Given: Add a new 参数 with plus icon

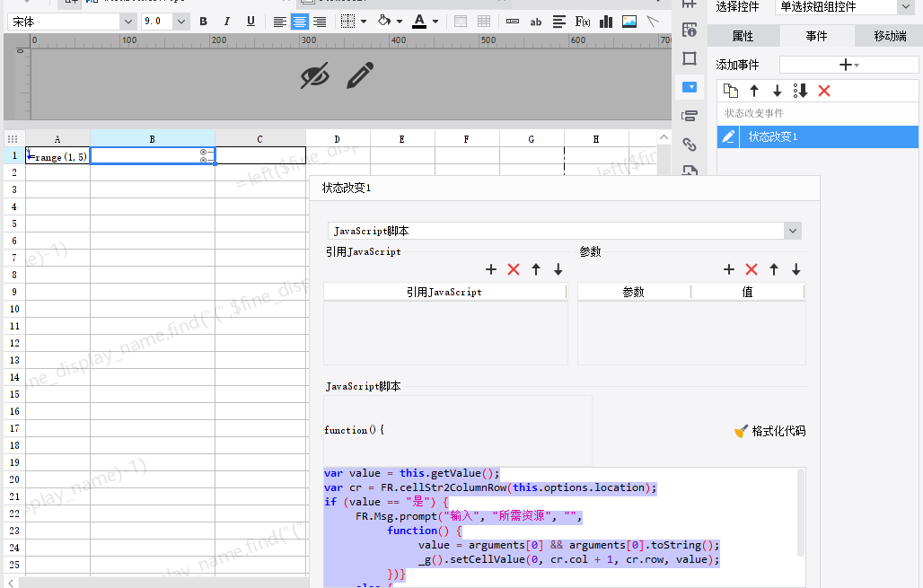Looking at the screenshot, I should (729, 269).
